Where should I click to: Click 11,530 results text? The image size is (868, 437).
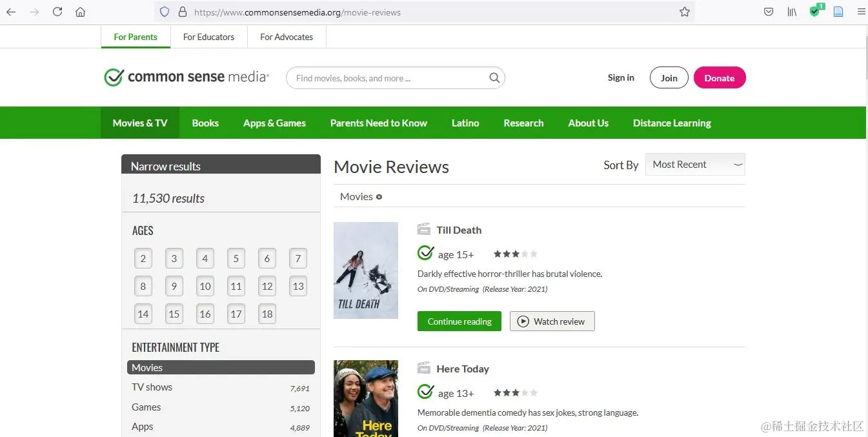point(168,198)
